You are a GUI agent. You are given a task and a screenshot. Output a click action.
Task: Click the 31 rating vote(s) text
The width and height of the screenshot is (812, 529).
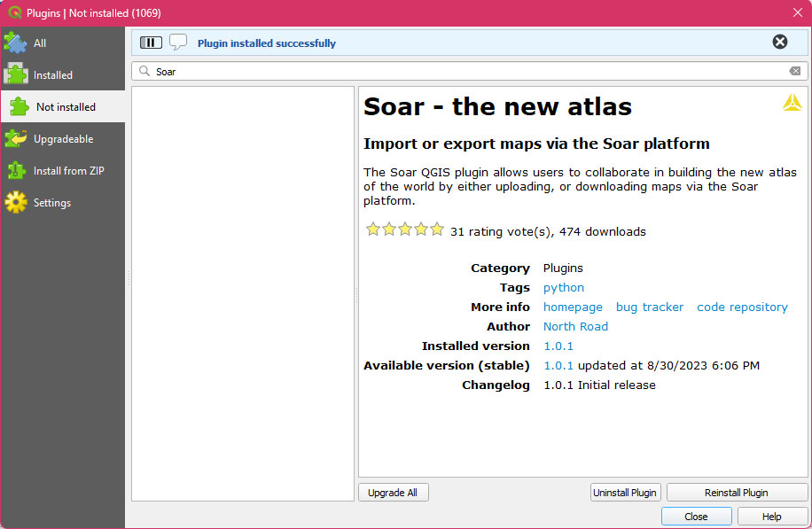pos(501,231)
